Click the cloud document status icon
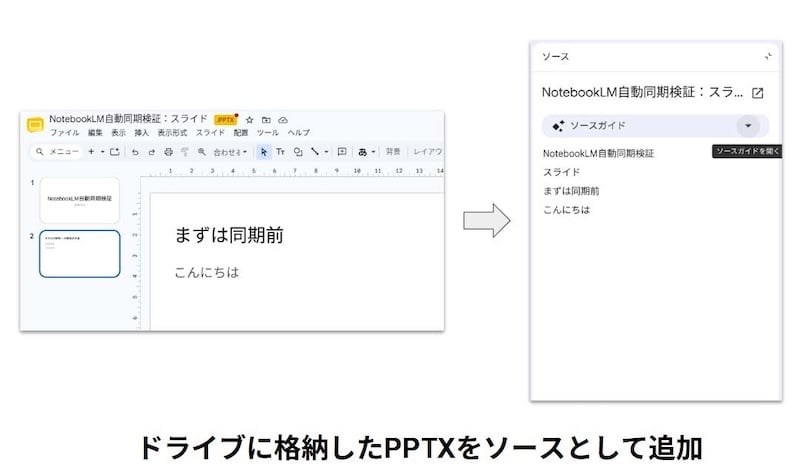This screenshot has width=804, height=472. [283, 120]
